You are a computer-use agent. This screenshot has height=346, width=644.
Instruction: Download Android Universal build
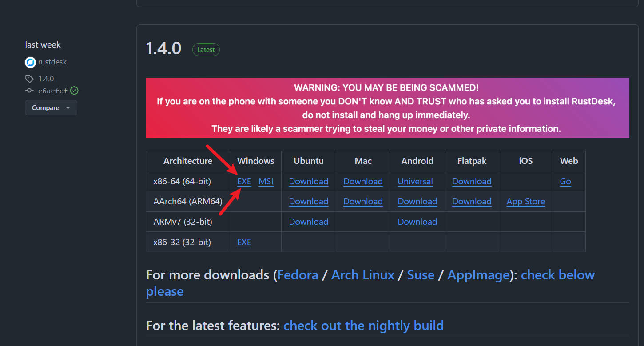(x=415, y=181)
